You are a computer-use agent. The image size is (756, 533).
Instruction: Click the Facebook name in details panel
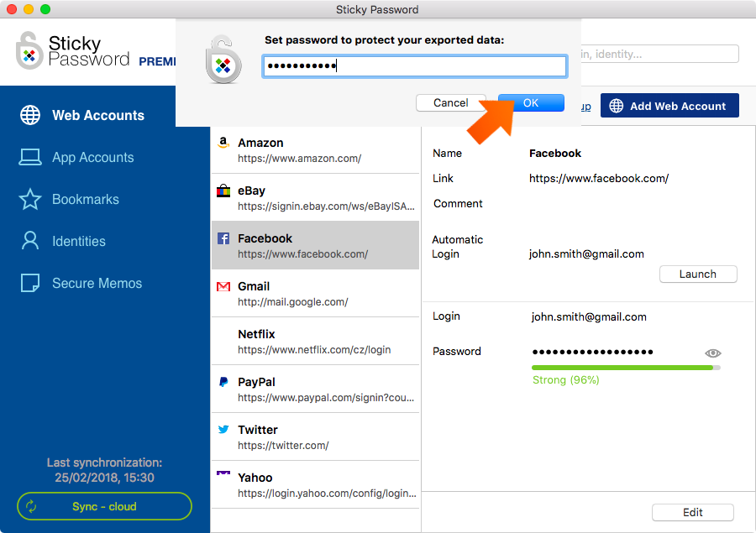(x=555, y=154)
